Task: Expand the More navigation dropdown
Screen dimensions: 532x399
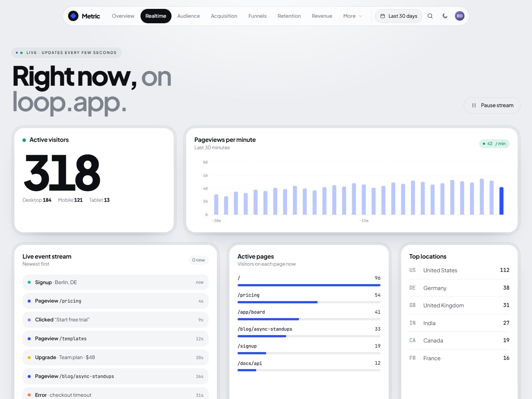Action: tap(352, 16)
